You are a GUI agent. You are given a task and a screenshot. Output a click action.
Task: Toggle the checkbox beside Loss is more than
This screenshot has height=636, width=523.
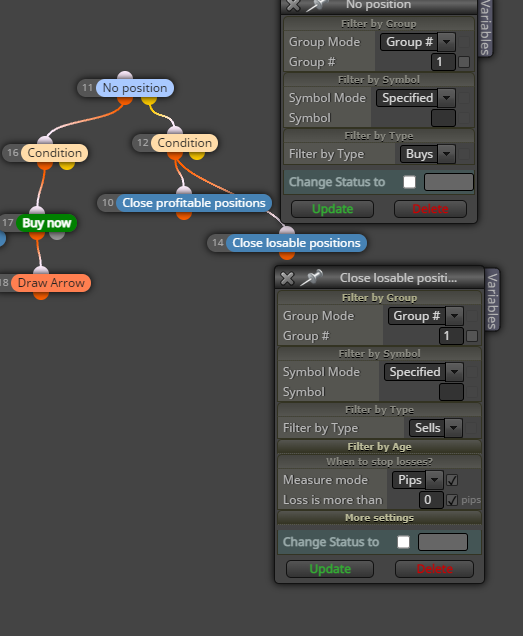coord(452,500)
